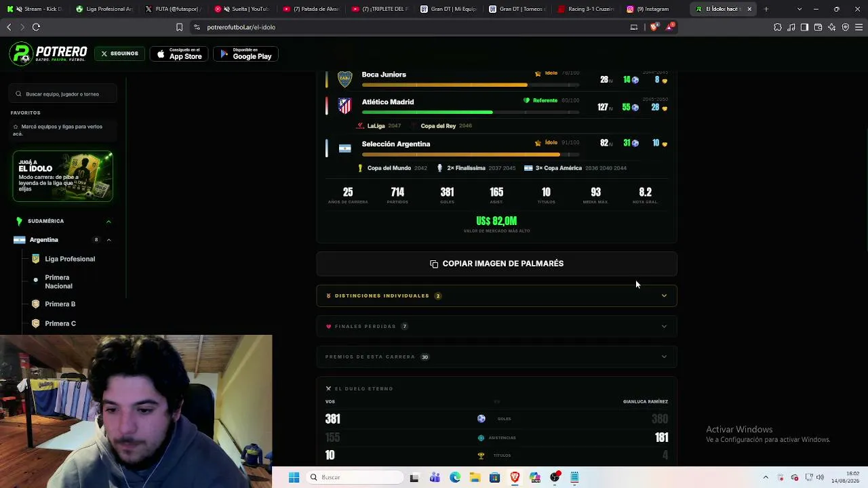The image size is (868, 488).
Task: Switch to the Liga Profesional Argentina tab
Action: pyautogui.click(x=104, y=9)
